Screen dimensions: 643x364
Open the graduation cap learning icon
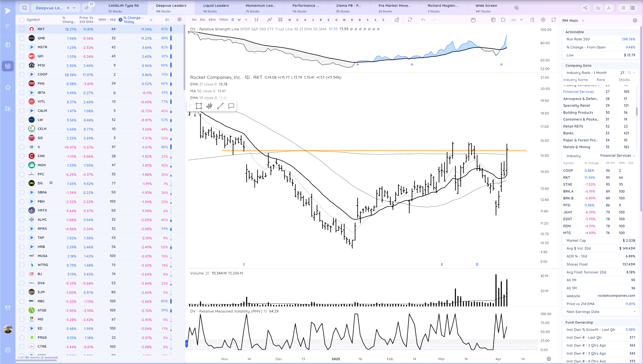tap(8, 307)
